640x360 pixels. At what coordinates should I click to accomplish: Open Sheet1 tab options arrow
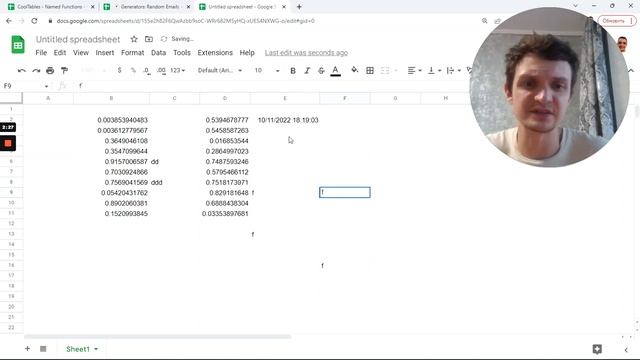tap(96, 349)
